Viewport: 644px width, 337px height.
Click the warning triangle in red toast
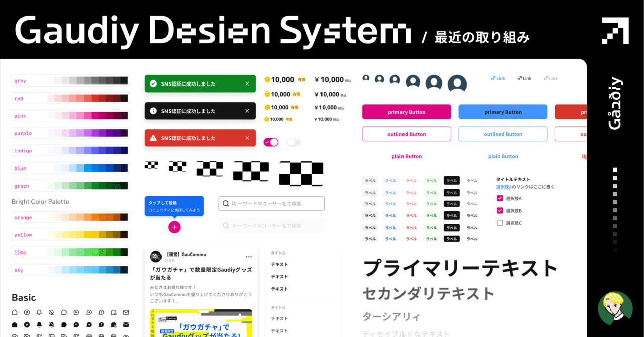coord(153,138)
